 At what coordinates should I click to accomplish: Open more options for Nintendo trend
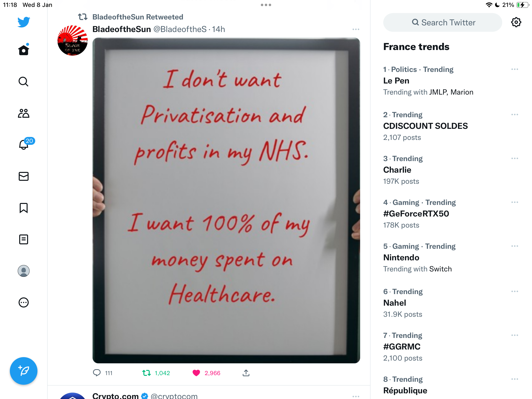pyautogui.click(x=515, y=246)
